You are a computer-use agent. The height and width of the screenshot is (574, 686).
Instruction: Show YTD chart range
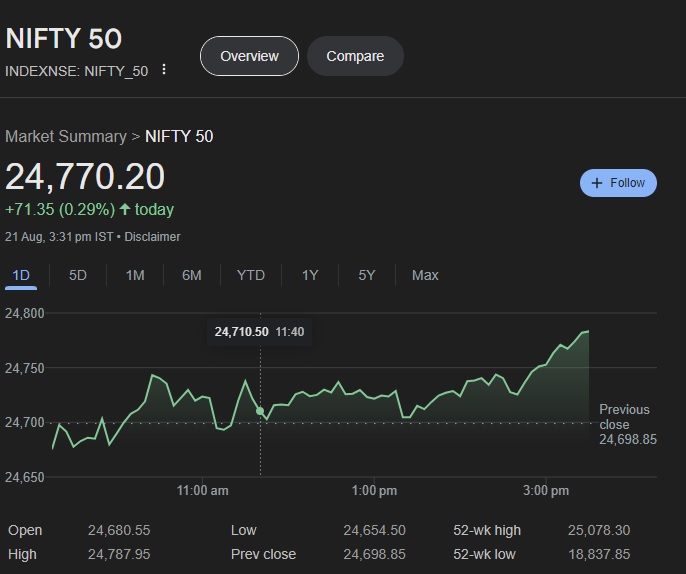(x=251, y=275)
